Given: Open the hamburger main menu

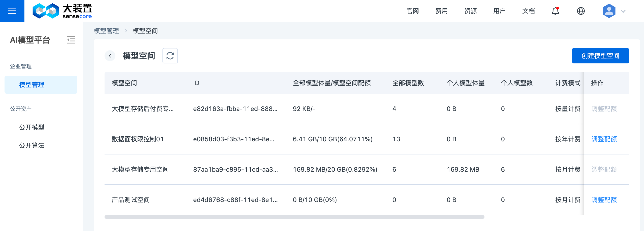Looking at the screenshot, I should [x=12, y=11].
